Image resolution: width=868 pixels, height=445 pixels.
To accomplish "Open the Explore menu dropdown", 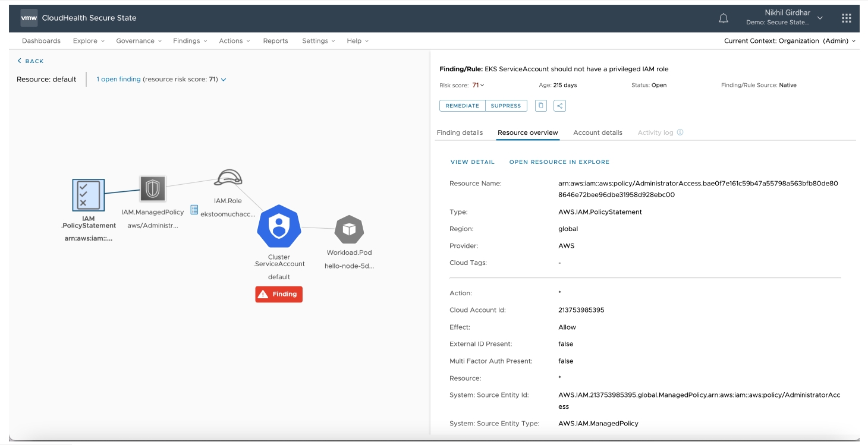I will 89,41.
